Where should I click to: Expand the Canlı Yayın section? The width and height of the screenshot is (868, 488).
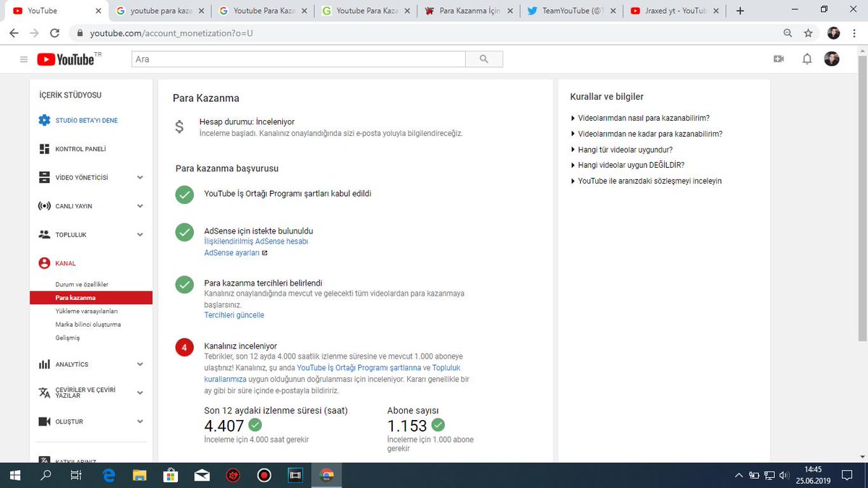140,206
